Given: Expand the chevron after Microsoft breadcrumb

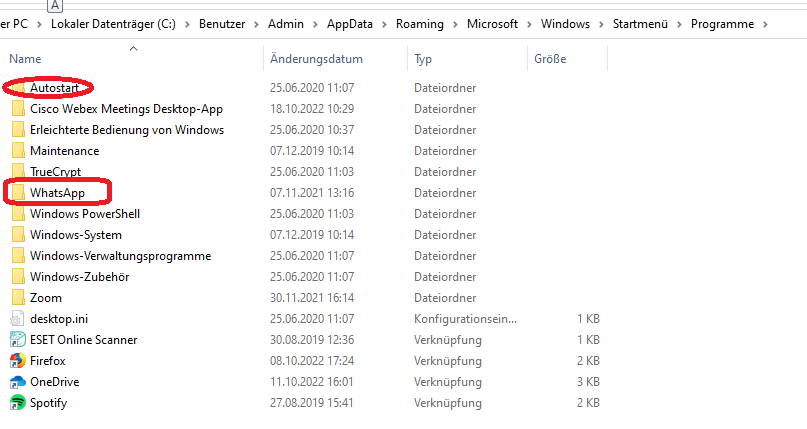Looking at the screenshot, I should click(529, 24).
